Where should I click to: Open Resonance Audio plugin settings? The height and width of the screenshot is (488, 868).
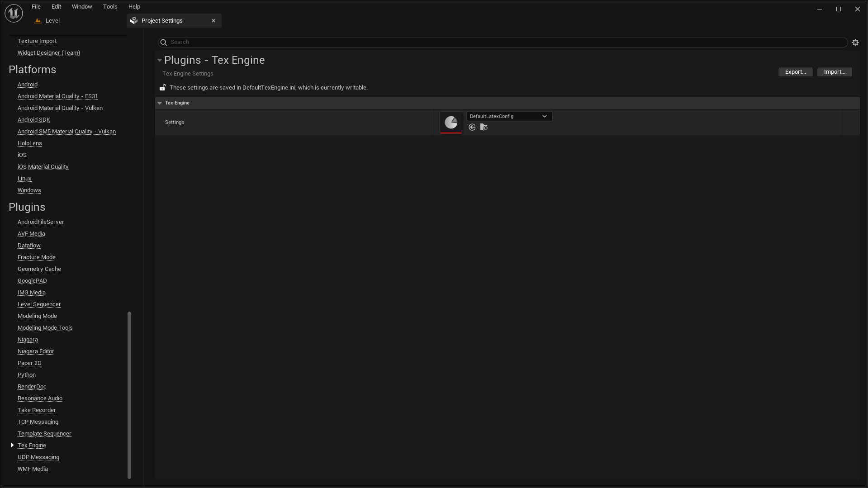pyautogui.click(x=40, y=398)
